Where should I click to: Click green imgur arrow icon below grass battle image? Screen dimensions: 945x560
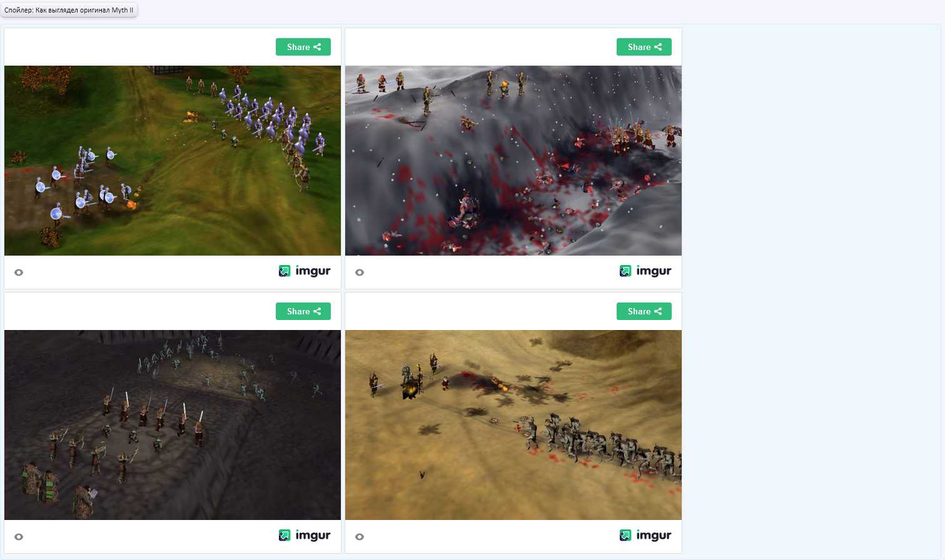(x=285, y=271)
